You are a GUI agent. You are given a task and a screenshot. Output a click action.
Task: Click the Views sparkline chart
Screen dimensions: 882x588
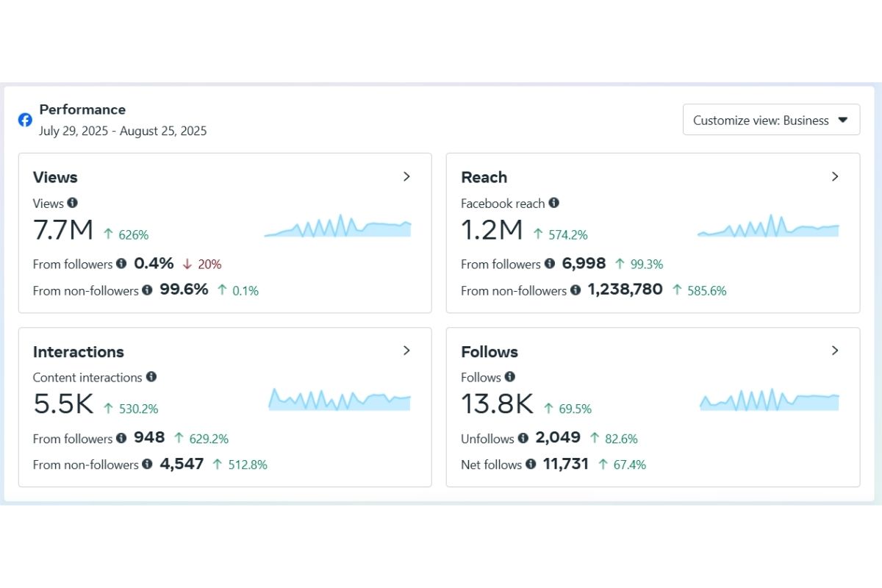point(337,227)
